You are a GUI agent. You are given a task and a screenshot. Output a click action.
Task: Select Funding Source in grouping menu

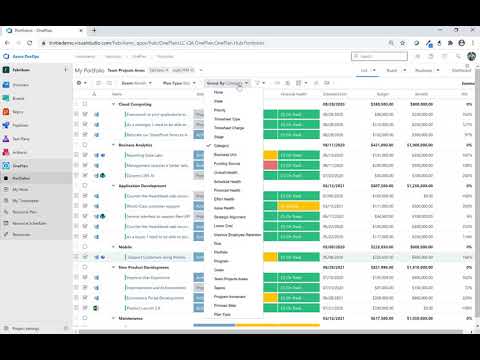pyautogui.click(x=227, y=164)
